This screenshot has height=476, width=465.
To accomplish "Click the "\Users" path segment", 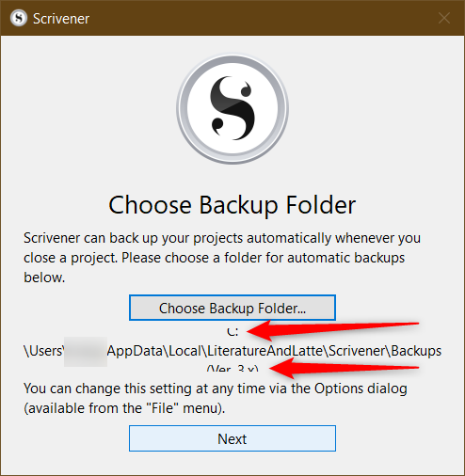I will [43, 351].
